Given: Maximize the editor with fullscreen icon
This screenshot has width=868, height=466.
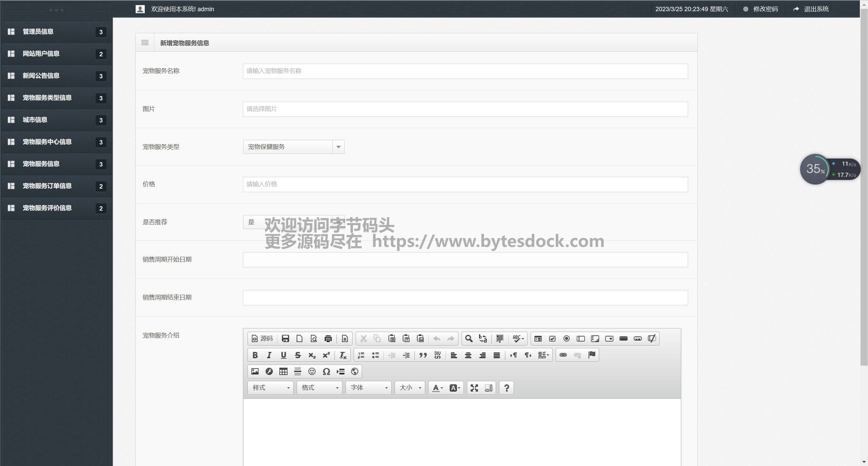Looking at the screenshot, I should [x=474, y=388].
